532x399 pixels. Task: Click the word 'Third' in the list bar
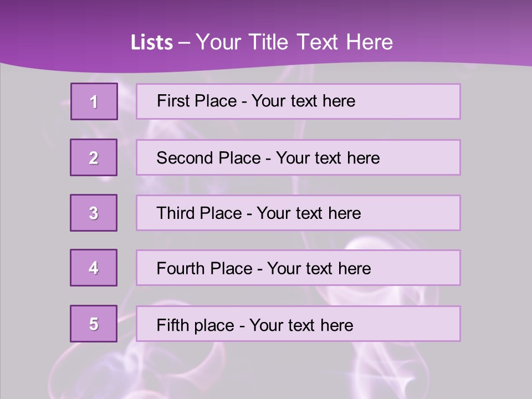(175, 213)
